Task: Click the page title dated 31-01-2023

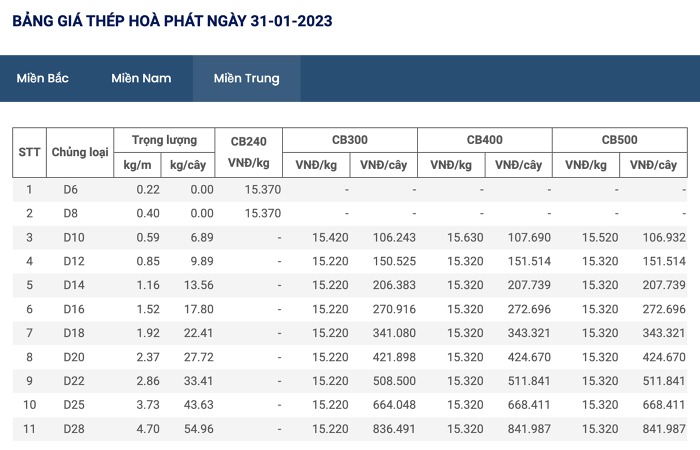Action: point(172,21)
